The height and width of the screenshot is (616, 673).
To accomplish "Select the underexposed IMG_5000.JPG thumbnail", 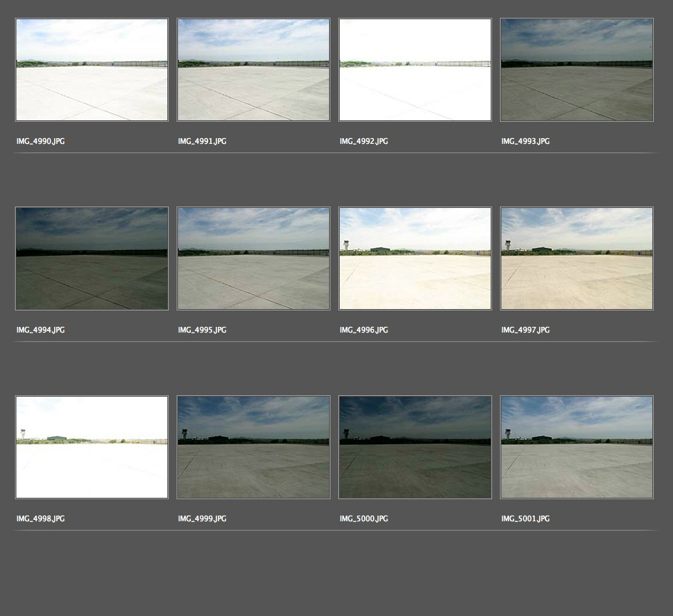I will [415, 447].
